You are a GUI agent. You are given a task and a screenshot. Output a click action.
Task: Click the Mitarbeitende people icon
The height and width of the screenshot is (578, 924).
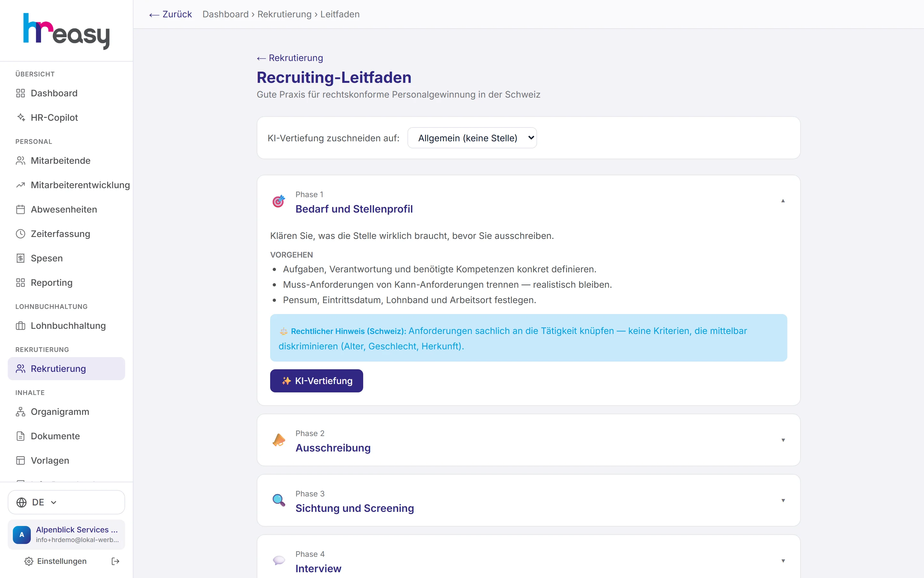(21, 161)
